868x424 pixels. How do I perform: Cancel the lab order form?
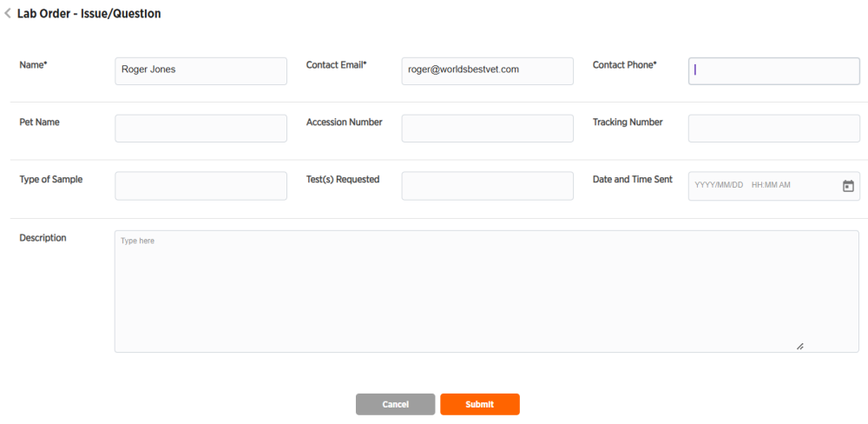coord(395,405)
